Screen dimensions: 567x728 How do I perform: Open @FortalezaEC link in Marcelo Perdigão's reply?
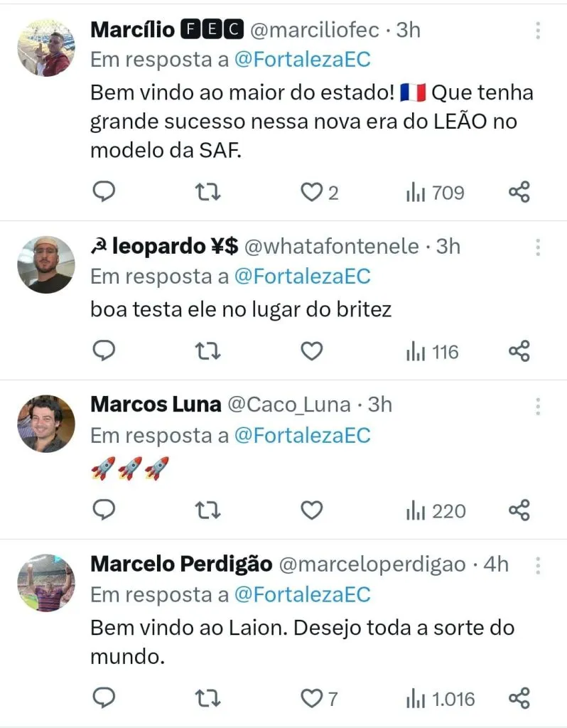tap(302, 594)
